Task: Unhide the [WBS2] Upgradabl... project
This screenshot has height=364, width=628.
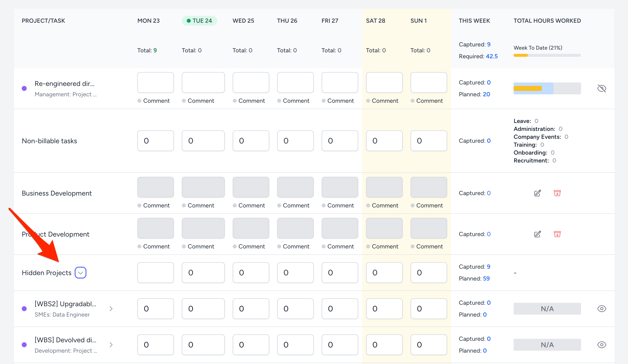Action: tap(602, 309)
